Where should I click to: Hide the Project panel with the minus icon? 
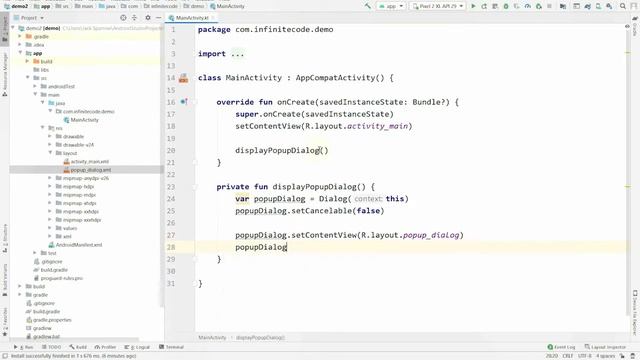pyautogui.click(x=158, y=18)
